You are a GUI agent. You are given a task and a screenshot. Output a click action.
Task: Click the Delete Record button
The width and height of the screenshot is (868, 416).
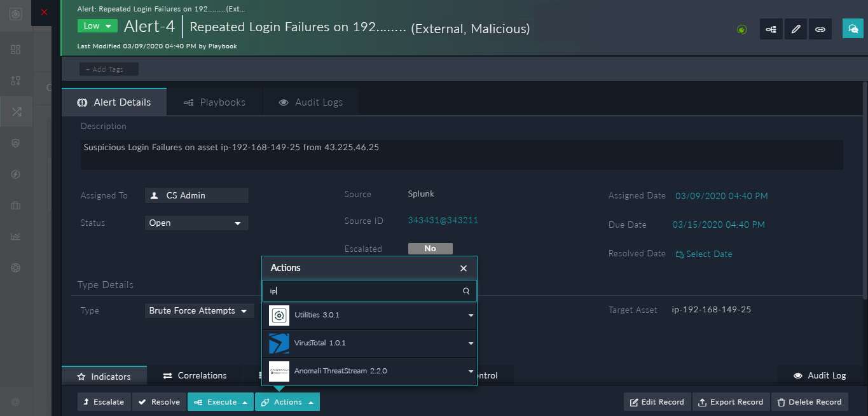click(809, 402)
